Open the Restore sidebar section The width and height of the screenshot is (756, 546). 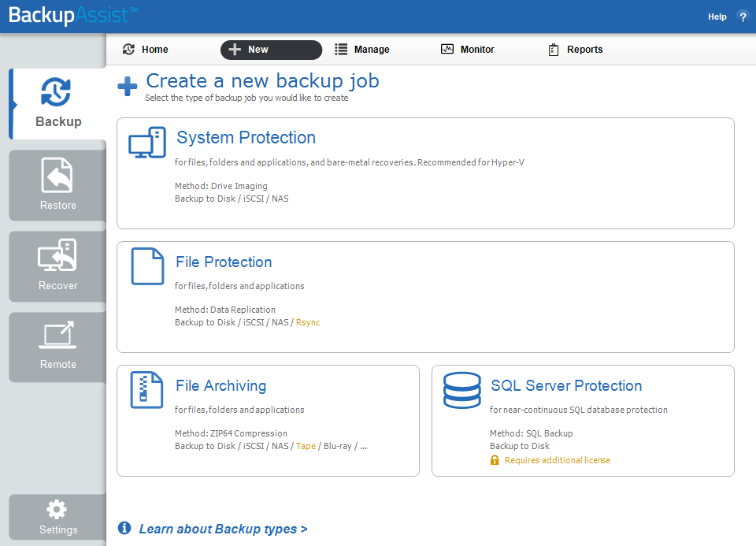coord(57,185)
